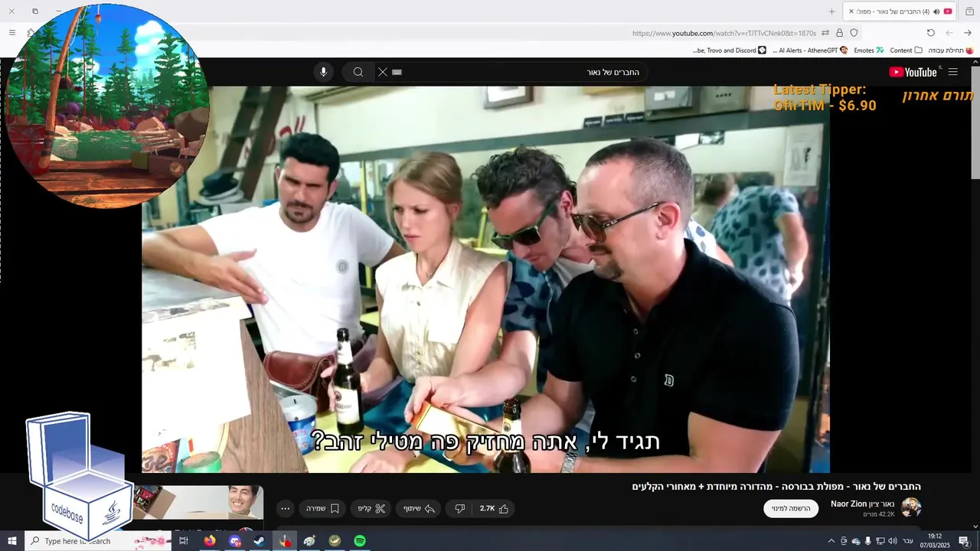Open the YouTube hamburger guide menu
This screenshot has height=551, width=980.
[x=952, y=72]
